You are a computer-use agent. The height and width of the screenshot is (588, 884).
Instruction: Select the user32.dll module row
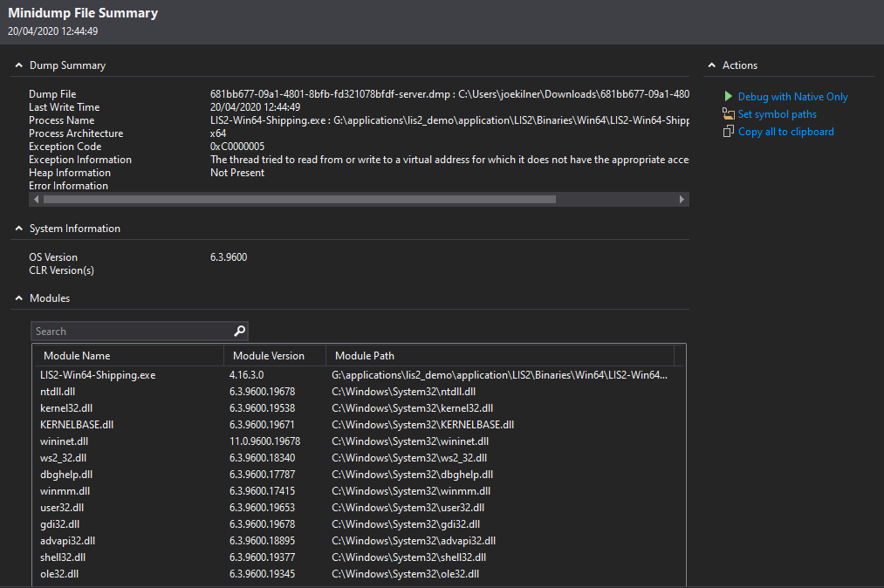point(360,508)
